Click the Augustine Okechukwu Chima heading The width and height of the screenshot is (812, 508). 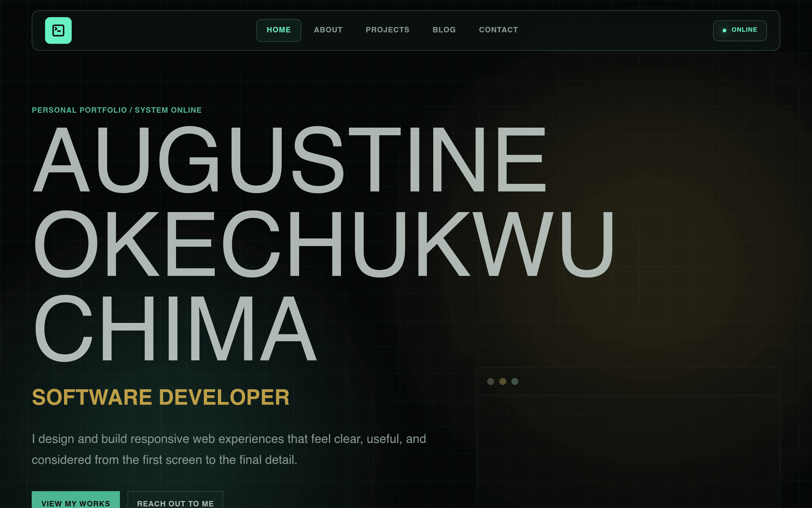pyautogui.click(x=324, y=244)
